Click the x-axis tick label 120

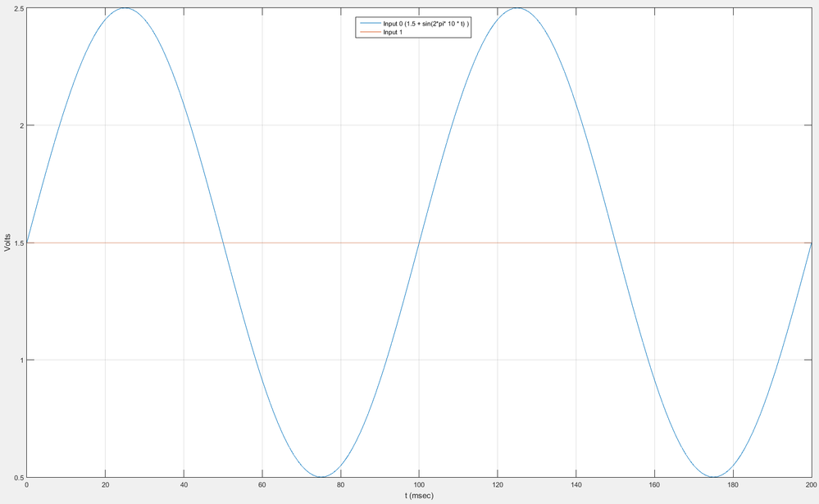coord(498,484)
